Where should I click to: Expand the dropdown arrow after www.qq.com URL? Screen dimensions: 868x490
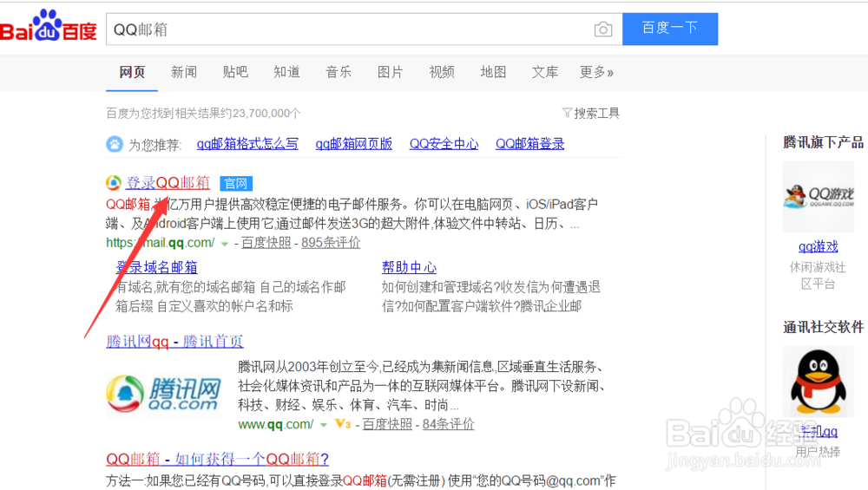pos(324,425)
